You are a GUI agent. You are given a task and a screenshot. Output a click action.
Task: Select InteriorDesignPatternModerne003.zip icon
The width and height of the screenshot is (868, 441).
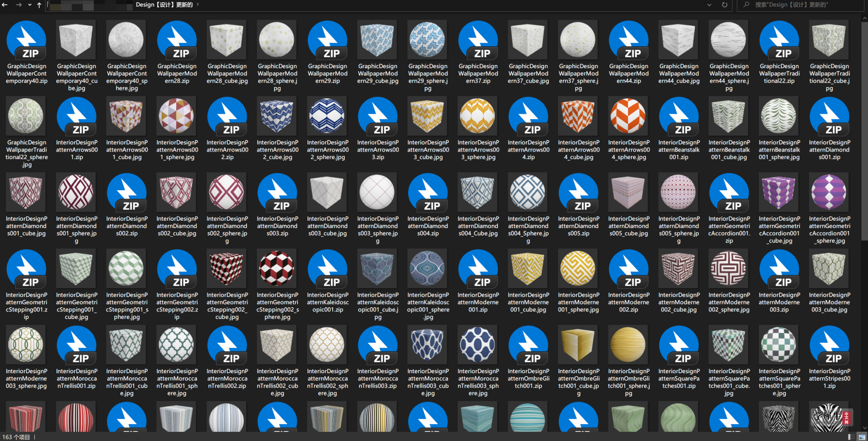pyautogui.click(x=779, y=269)
